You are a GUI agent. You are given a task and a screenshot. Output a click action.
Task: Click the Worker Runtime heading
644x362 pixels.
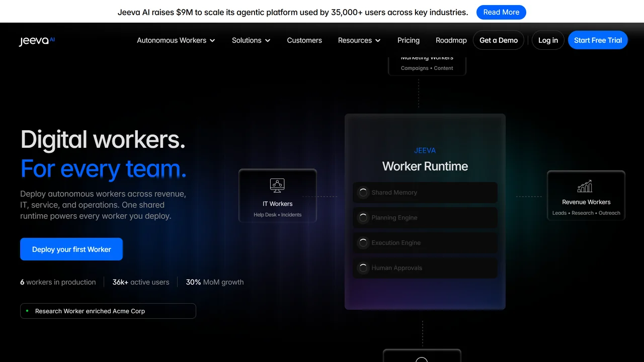tap(425, 166)
